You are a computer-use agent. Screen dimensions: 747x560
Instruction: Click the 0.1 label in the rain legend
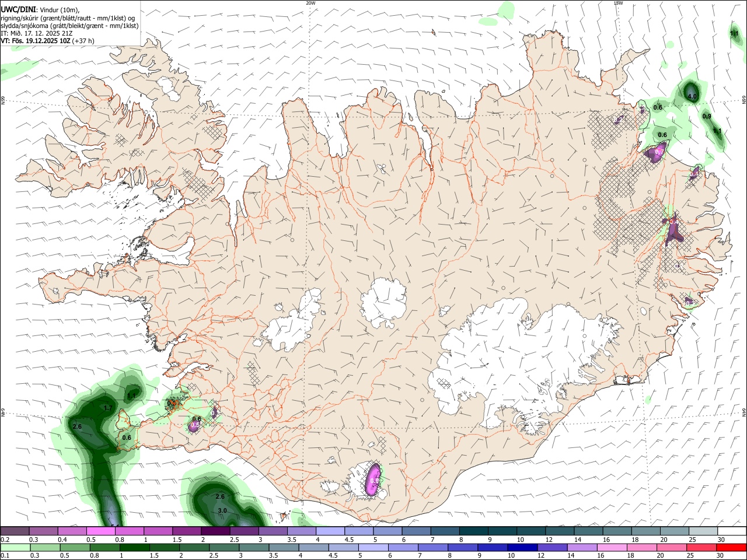pos(5,556)
